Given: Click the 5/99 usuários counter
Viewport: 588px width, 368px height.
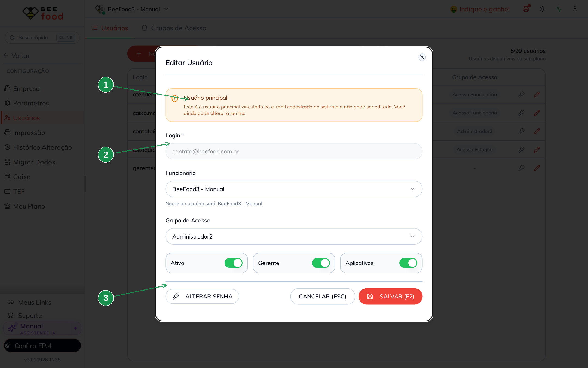Looking at the screenshot, I should 528,51.
